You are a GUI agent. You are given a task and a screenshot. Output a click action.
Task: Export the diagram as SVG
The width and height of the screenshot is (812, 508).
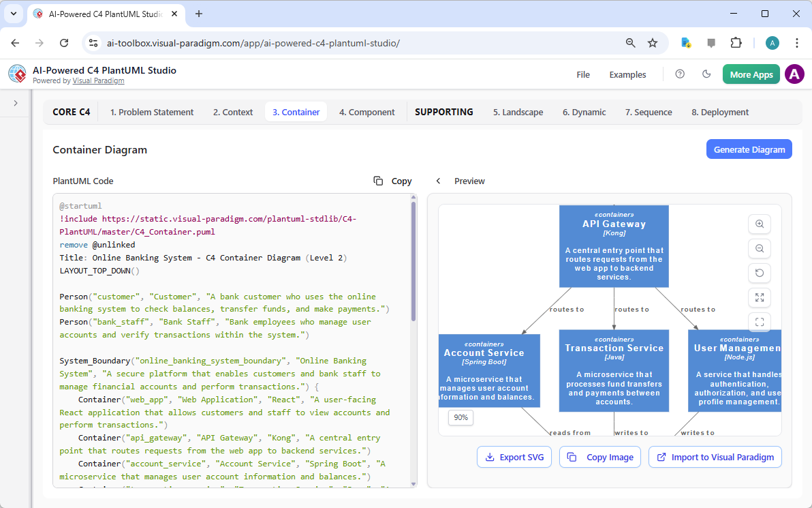point(514,457)
